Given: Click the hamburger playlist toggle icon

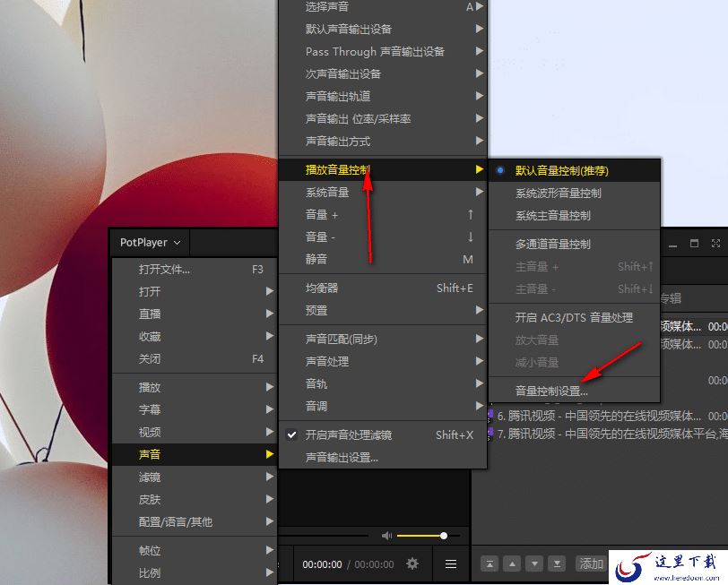Looking at the screenshot, I should point(451,564).
